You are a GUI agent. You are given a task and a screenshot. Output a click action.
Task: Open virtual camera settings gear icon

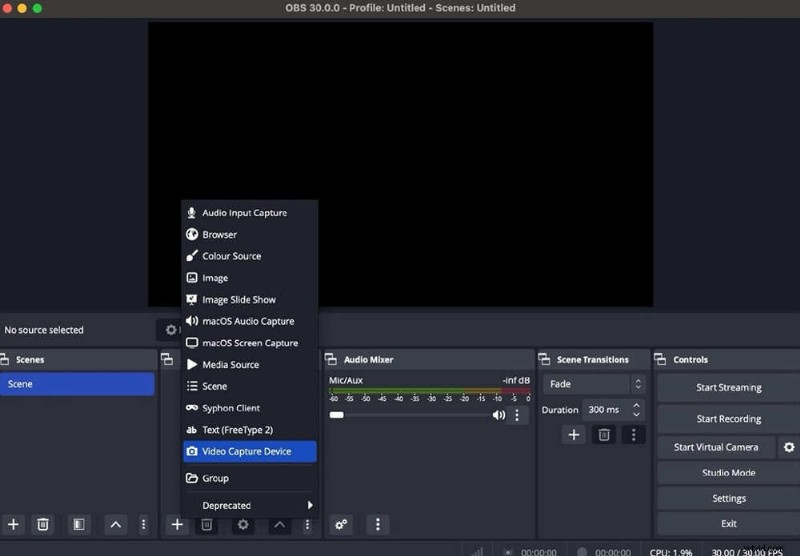789,448
